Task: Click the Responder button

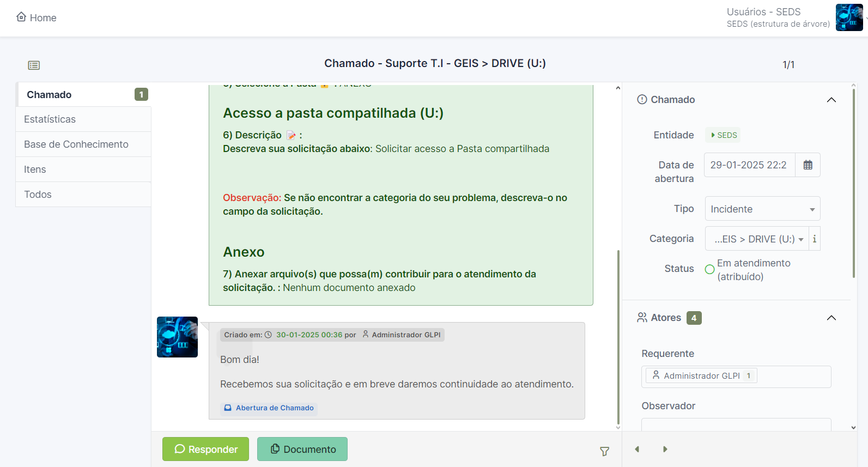Action: 205,449
